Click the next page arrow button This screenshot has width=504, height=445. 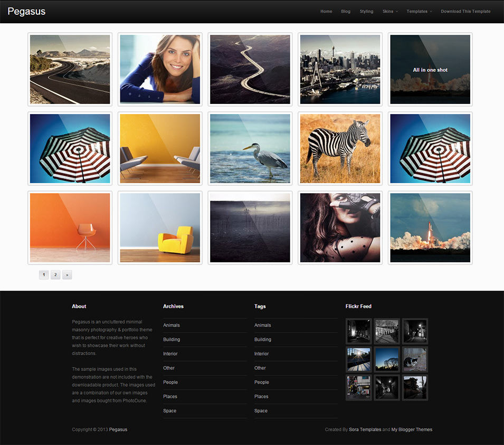click(x=67, y=274)
